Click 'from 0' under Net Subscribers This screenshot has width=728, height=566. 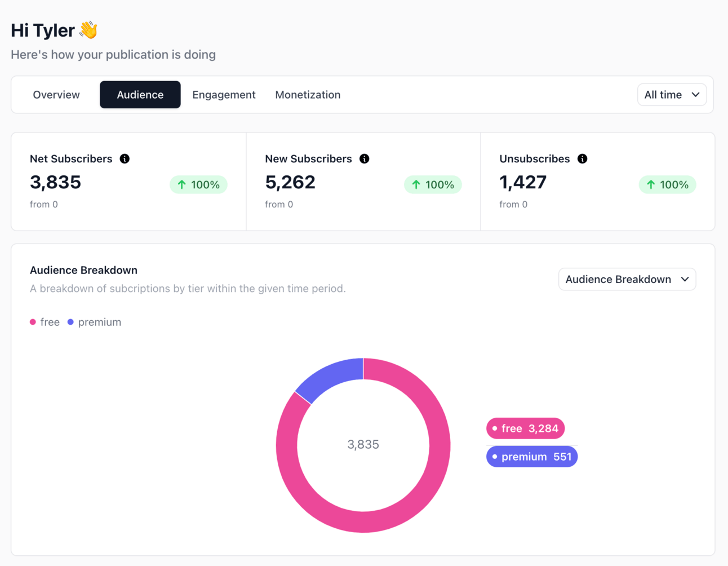pos(44,205)
